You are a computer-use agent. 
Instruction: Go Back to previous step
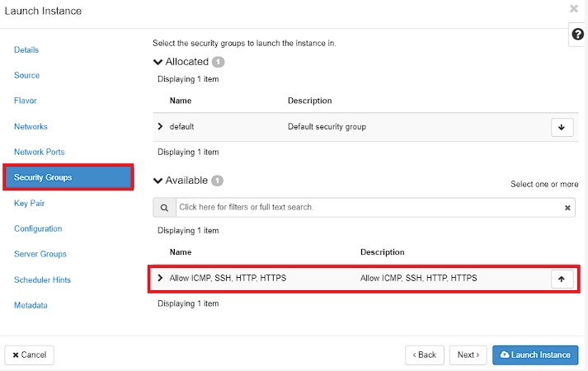(425, 355)
